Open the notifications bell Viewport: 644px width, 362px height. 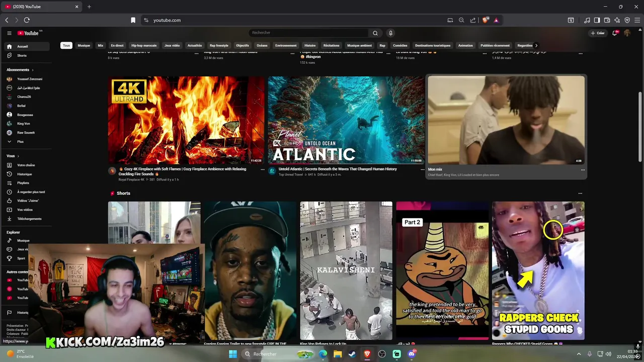[x=615, y=33]
